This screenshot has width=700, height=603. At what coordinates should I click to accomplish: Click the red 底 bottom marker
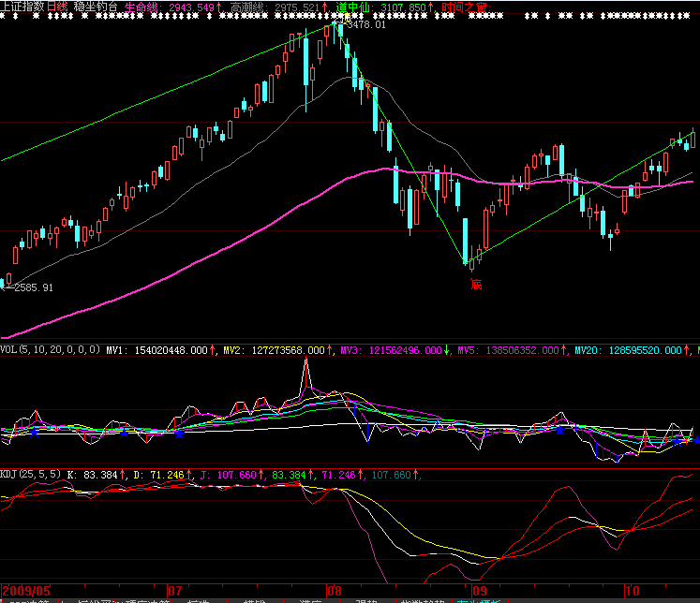[476, 284]
